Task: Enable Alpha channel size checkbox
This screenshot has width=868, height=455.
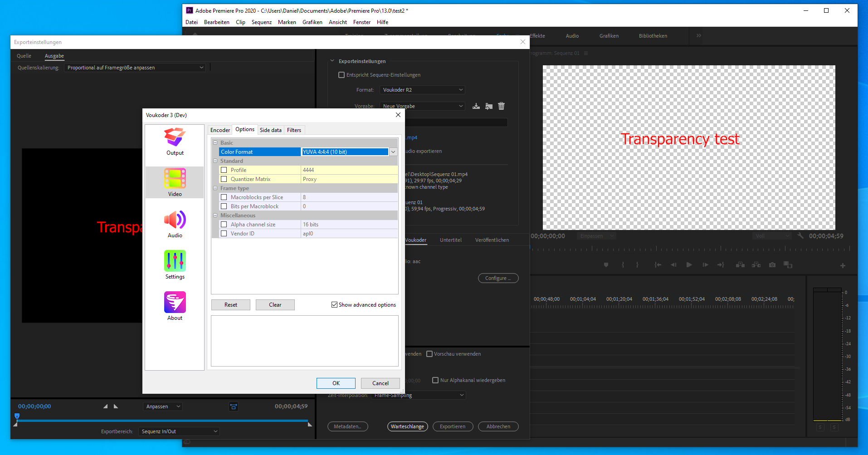Action: (x=224, y=225)
